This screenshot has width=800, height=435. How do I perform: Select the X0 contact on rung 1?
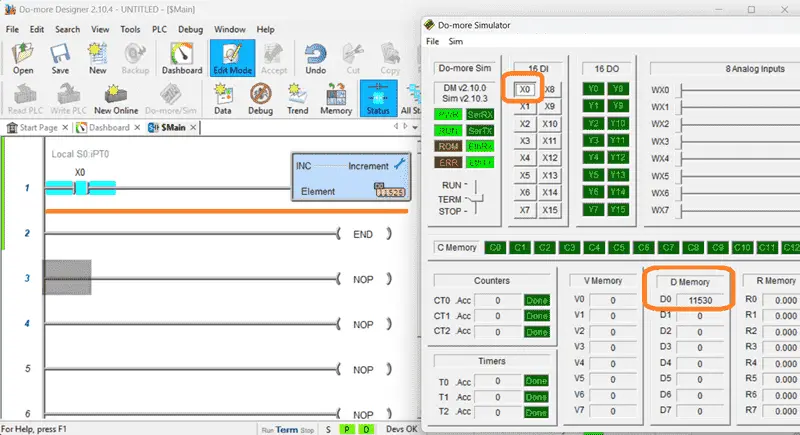80,188
